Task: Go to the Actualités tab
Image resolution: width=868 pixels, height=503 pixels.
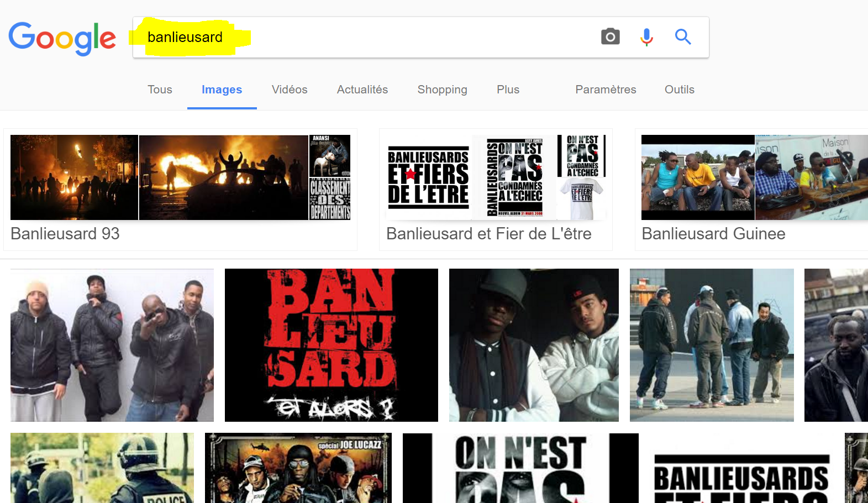Action: [x=362, y=90]
